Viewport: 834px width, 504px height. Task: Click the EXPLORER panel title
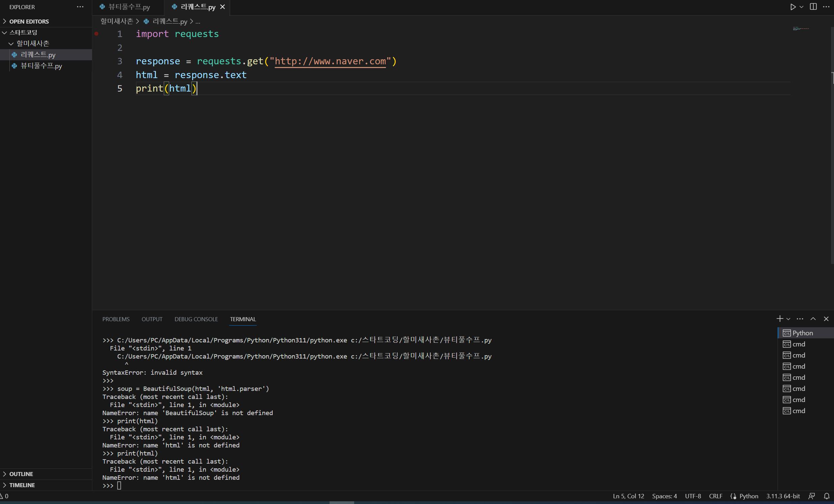pyautogui.click(x=22, y=7)
